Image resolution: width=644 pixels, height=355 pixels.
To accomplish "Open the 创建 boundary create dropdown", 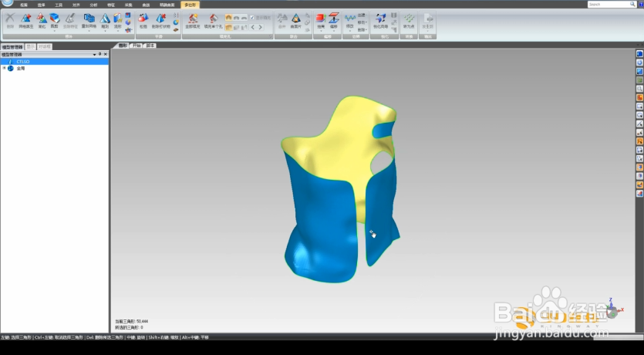I will (362, 15).
